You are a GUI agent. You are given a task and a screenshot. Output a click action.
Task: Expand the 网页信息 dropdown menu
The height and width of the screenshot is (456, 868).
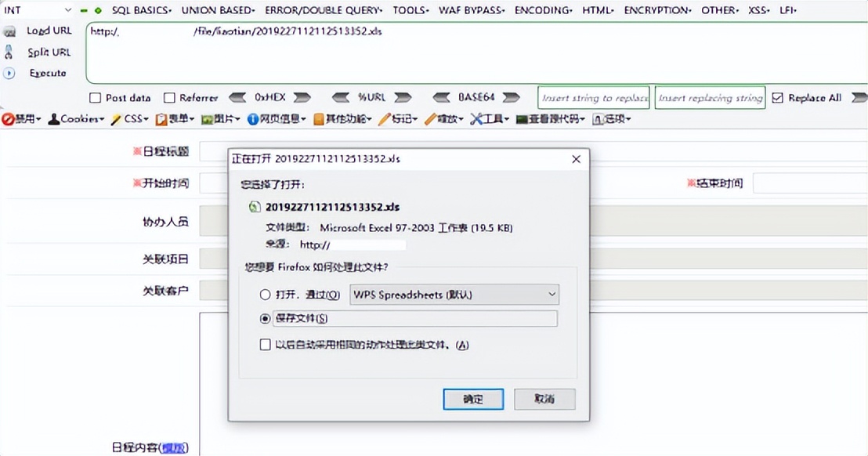304,120
